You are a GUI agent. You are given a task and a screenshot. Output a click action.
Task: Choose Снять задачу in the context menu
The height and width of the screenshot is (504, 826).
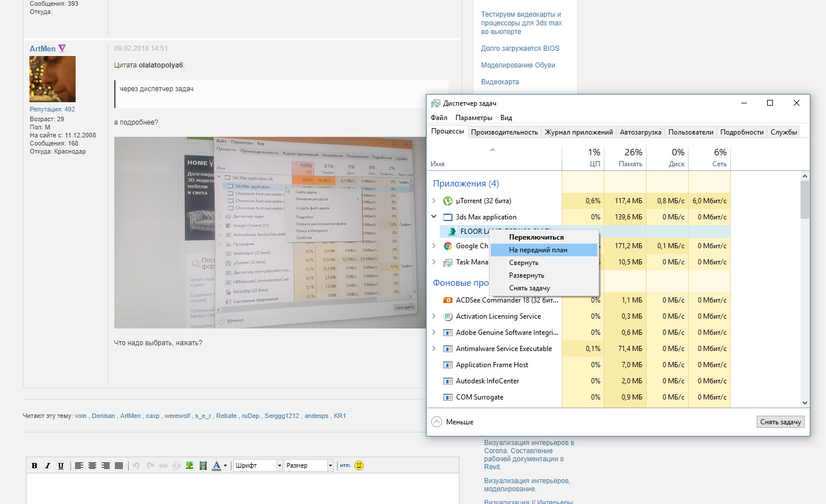(544, 288)
